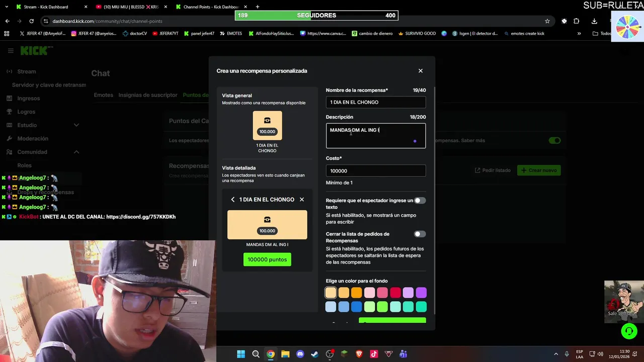Open the apps grid in bookmarks bar
Viewport: 644px width, 362px height.
click(x=7, y=34)
